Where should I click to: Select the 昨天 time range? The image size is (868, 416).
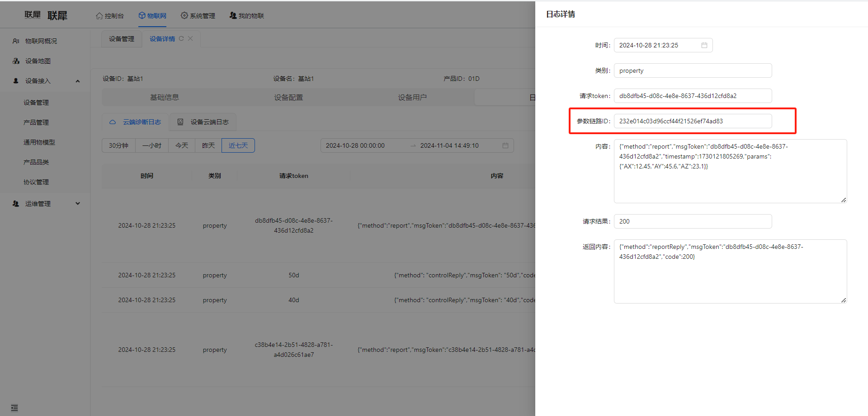point(208,145)
